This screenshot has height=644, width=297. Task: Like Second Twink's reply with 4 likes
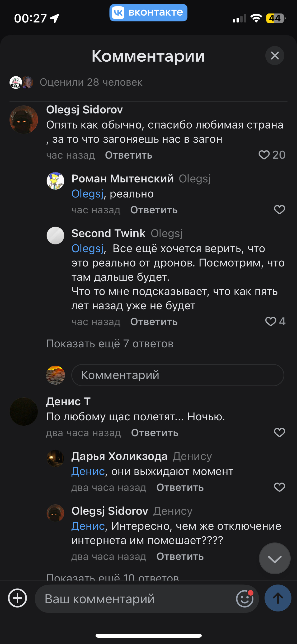(x=271, y=321)
